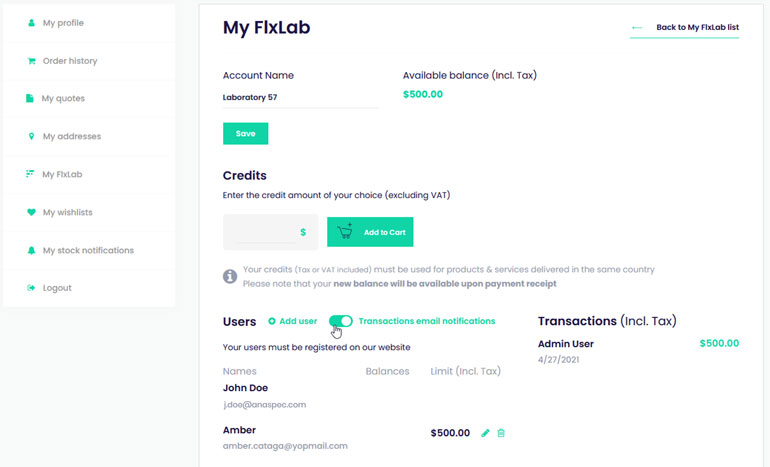This screenshot has height=467, width=770.
Task: Toggle Transactions email notifications switch
Action: coord(341,321)
